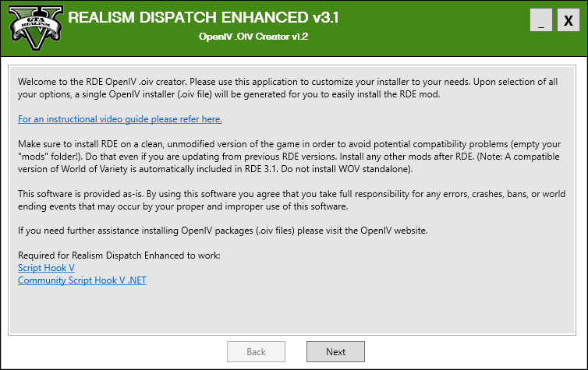The image size is (588, 370).
Task: Click the GTA V Realism logo
Action: pos(34,28)
